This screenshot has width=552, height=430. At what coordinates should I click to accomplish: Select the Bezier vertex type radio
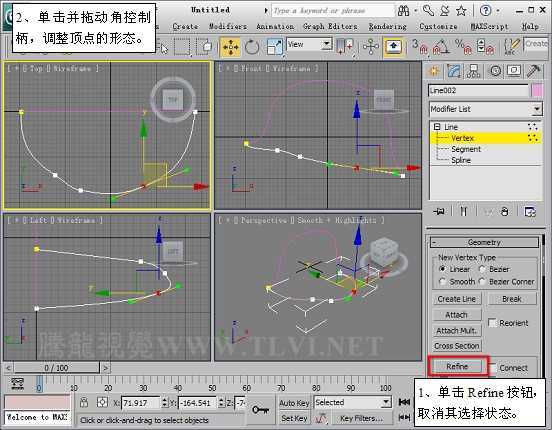(x=482, y=269)
